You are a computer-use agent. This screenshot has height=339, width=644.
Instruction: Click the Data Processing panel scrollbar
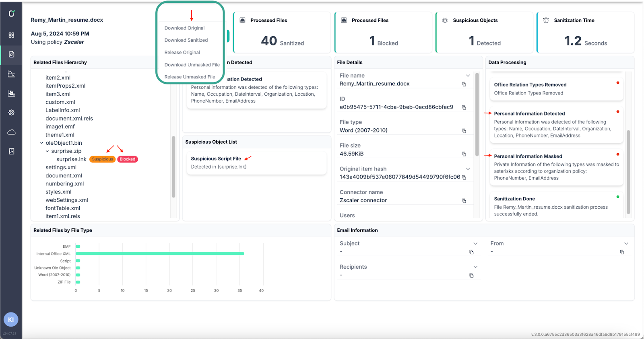click(628, 172)
